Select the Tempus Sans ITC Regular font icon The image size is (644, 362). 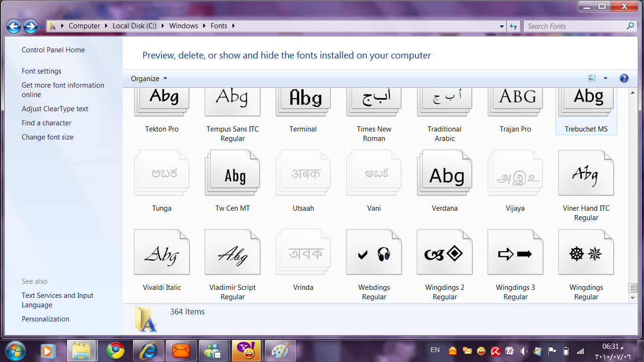click(232, 102)
